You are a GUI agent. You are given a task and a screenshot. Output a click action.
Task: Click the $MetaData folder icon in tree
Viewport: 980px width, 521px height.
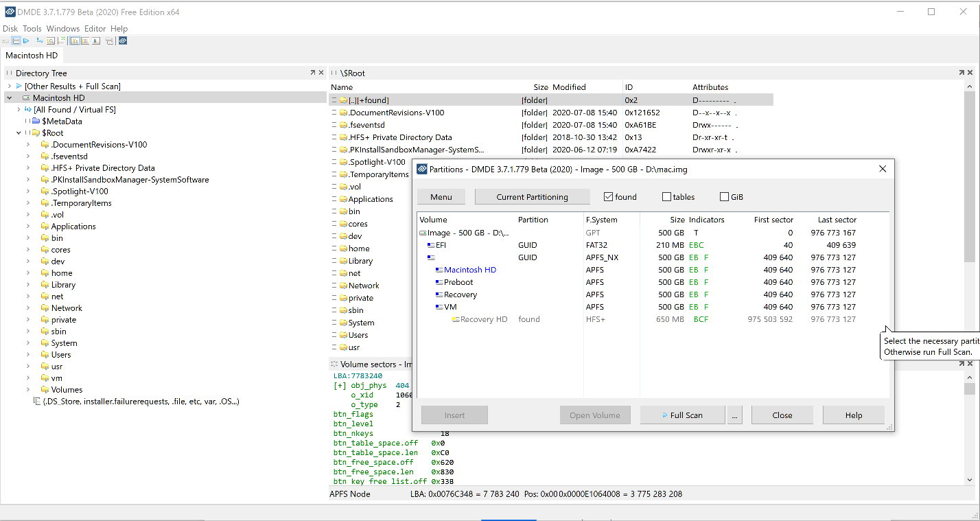click(x=36, y=121)
